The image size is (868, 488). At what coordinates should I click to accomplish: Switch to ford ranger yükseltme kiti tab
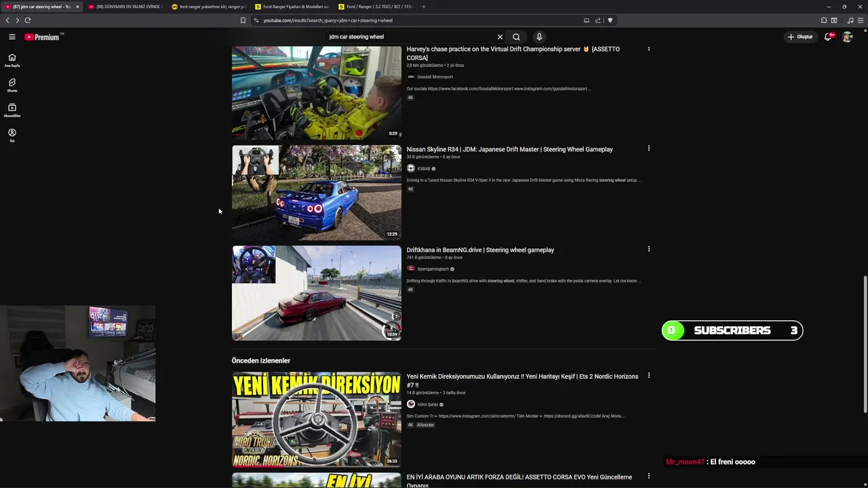point(208,7)
